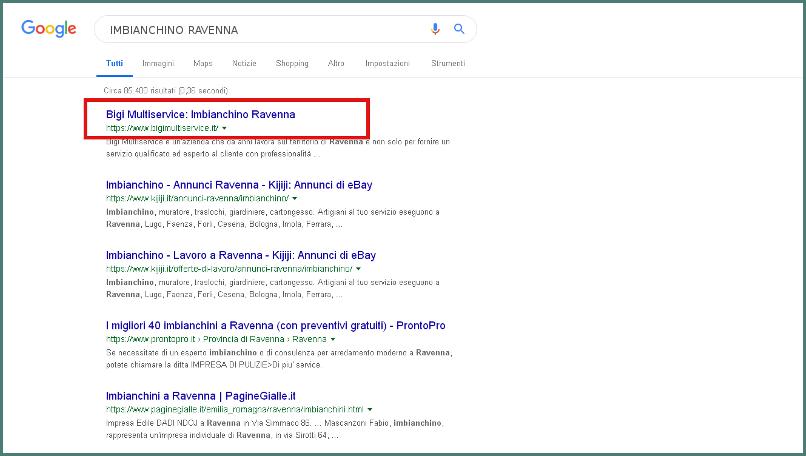Open Impostazioni settings menu
This screenshot has height=456, width=806.
387,63
